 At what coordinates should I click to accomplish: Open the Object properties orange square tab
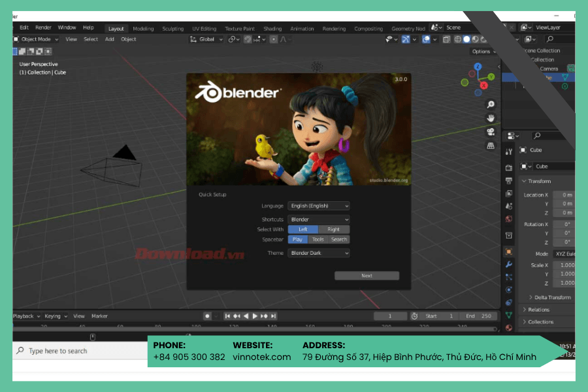click(x=509, y=252)
